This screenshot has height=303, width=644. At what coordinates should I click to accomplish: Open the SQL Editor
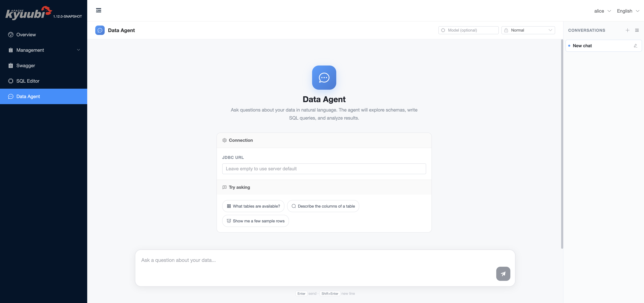[43, 81]
